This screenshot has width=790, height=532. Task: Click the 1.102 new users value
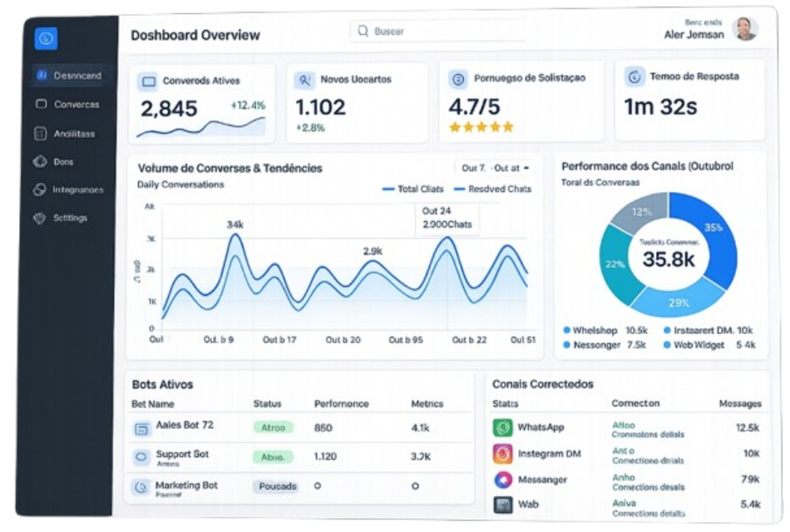320,107
